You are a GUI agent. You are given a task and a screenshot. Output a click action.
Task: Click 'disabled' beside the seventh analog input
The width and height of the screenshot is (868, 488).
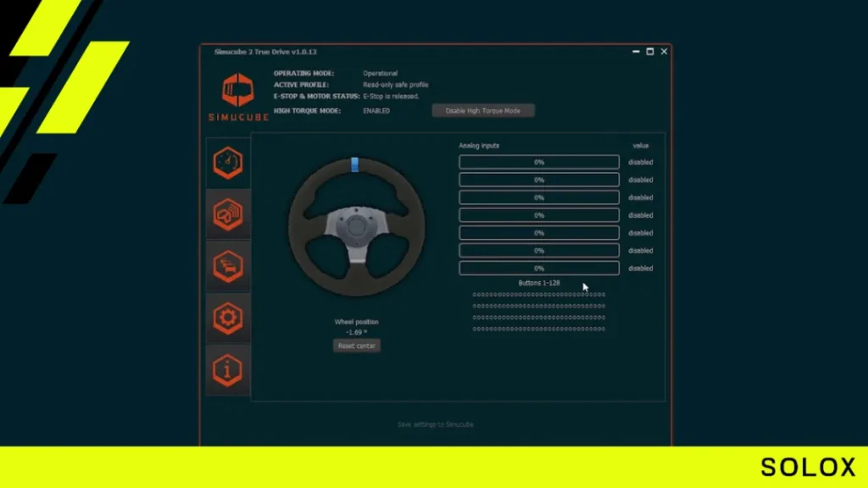pyautogui.click(x=641, y=269)
